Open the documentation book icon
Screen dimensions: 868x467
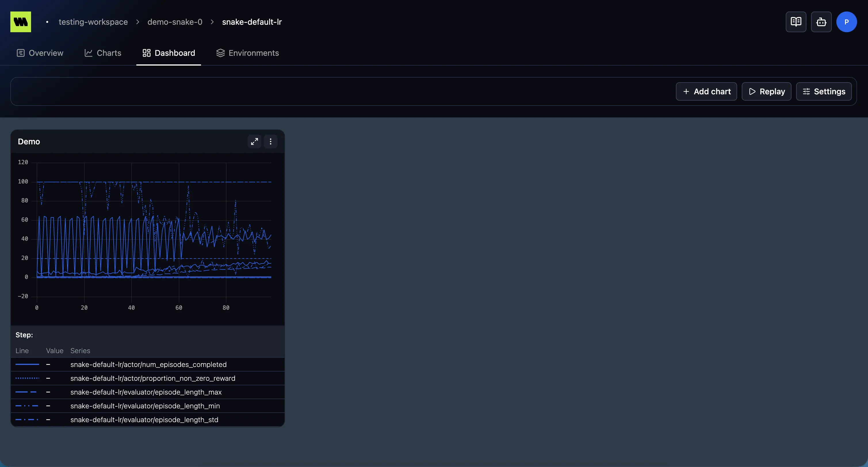[x=796, y=22]
